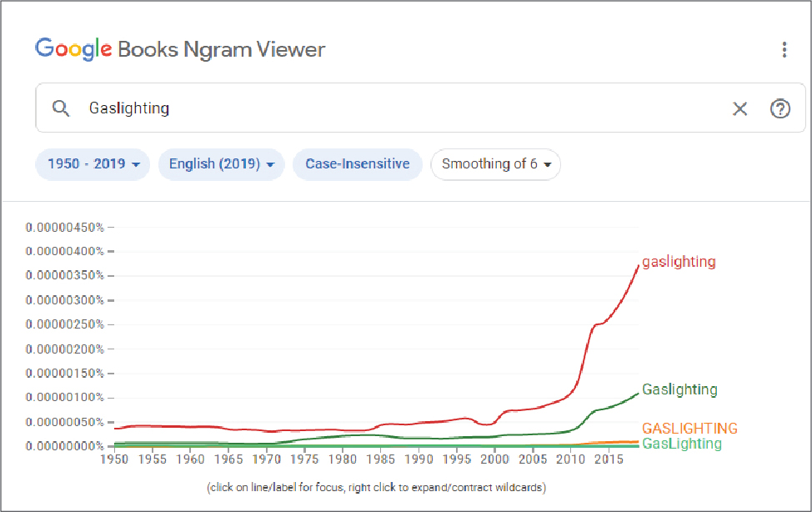Click the 0.00000400% y-axis label
The width and height of the screenshot is (812, 512).
(63, 251)
